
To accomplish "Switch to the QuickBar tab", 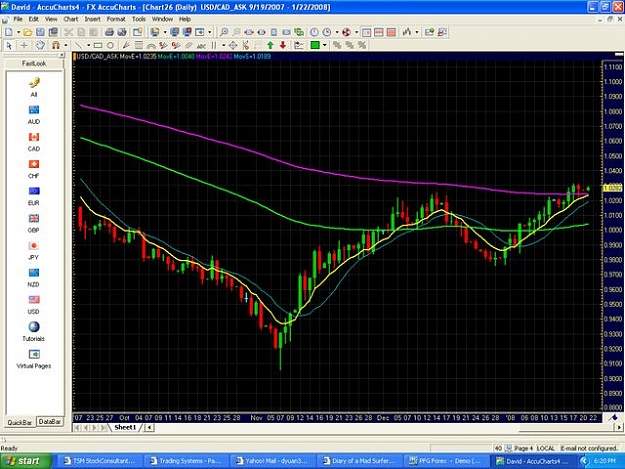I will [20, 422].
